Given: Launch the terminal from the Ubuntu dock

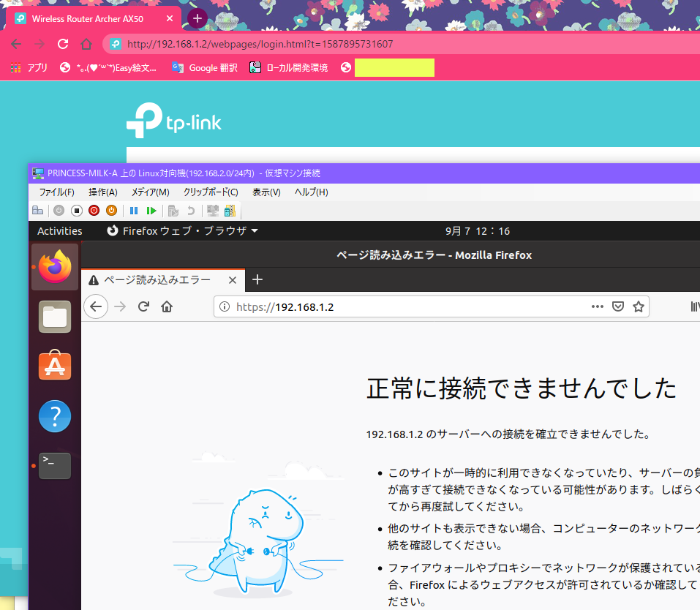Looking at the screenshot, I should point(54,466).
